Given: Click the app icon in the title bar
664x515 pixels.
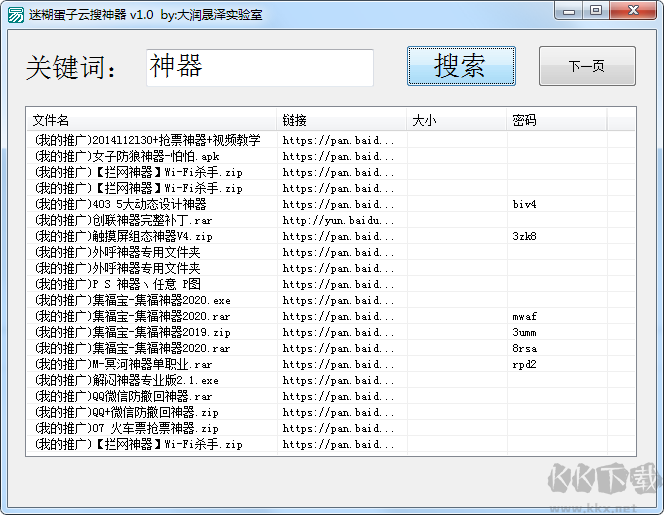Looking at the screenshot, I should click(x=16, y=15).
